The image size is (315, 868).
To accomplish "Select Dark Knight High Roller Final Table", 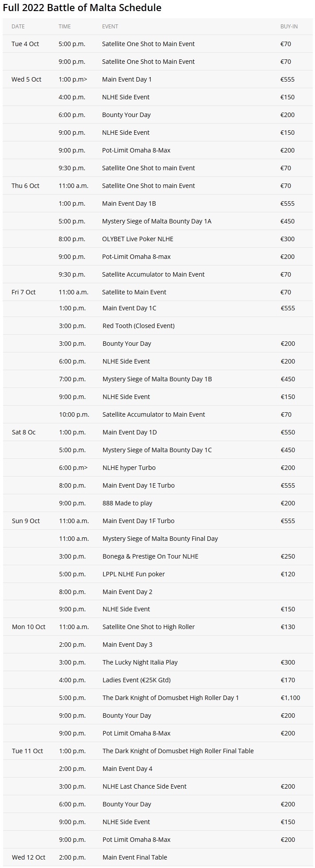I will point(178,751).
